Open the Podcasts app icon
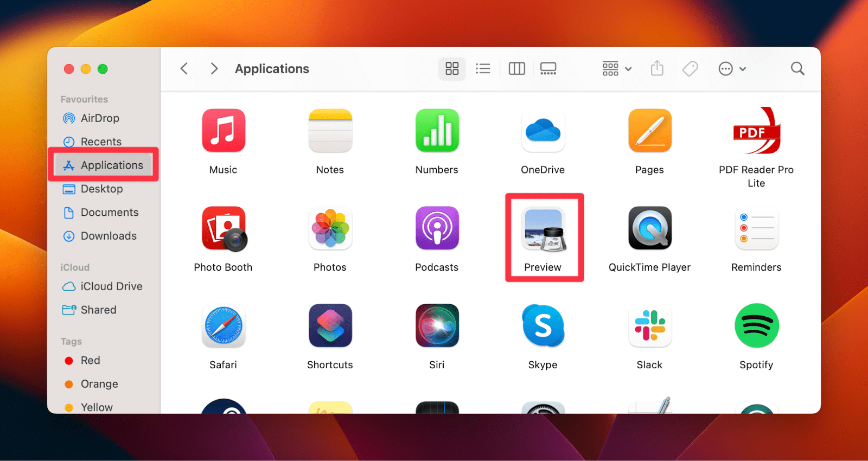Screen dimensions: 868x461 tap(437, 228)
